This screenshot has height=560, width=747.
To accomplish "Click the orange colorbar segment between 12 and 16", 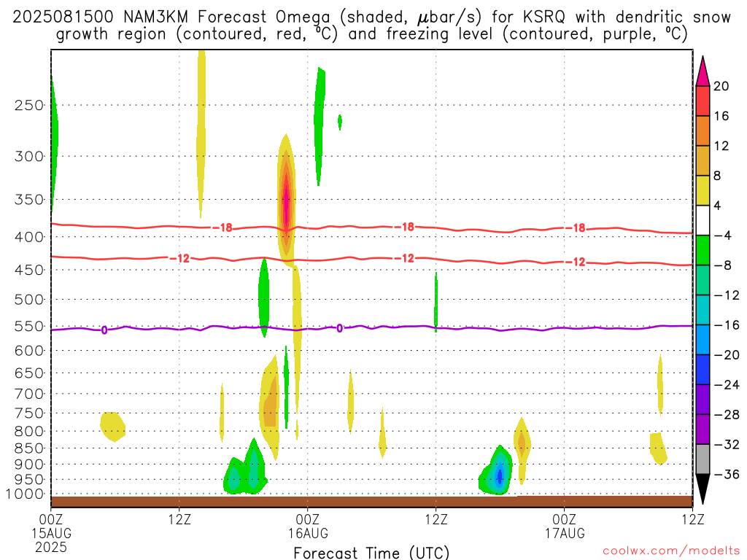I will pos(703,131).
